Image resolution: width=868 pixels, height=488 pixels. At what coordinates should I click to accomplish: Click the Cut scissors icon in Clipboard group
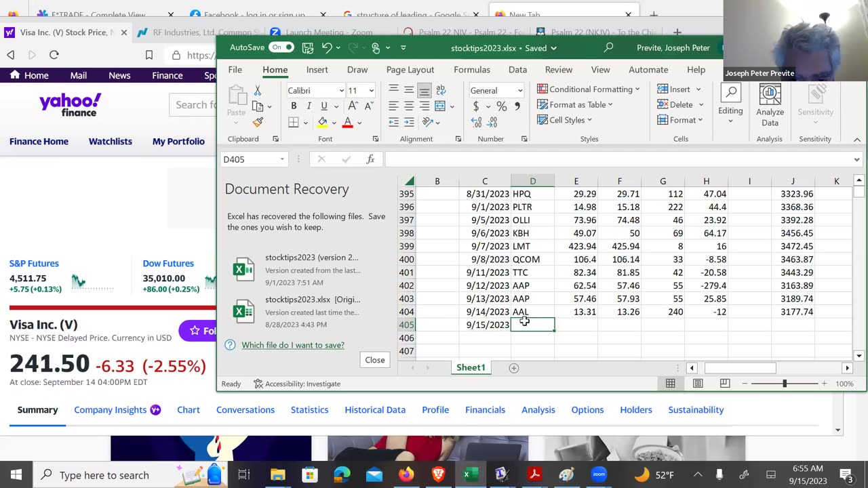coord(258,90)
